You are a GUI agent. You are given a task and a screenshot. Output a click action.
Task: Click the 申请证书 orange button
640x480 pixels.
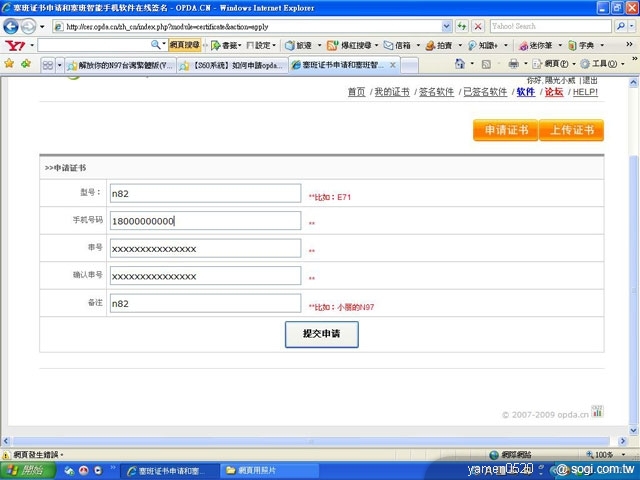coord(505,131)
